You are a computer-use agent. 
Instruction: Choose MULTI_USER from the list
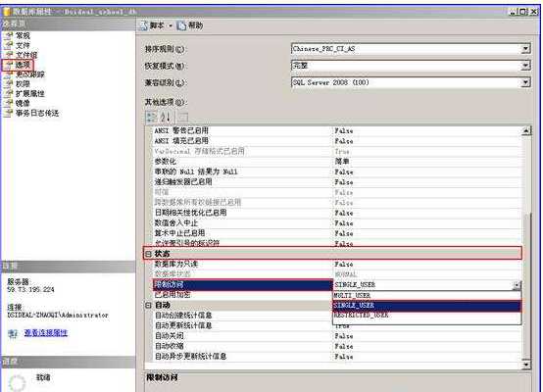point(426,295)
